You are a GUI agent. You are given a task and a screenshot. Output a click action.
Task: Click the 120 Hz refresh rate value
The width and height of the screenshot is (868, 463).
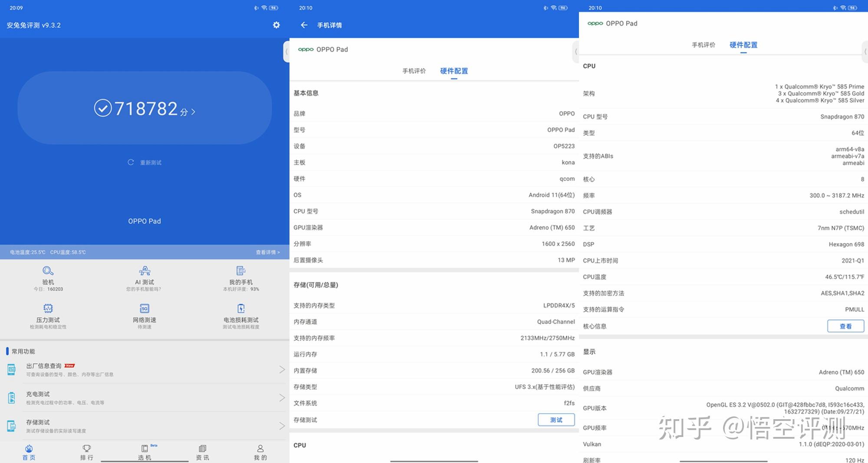pos(855,460)
